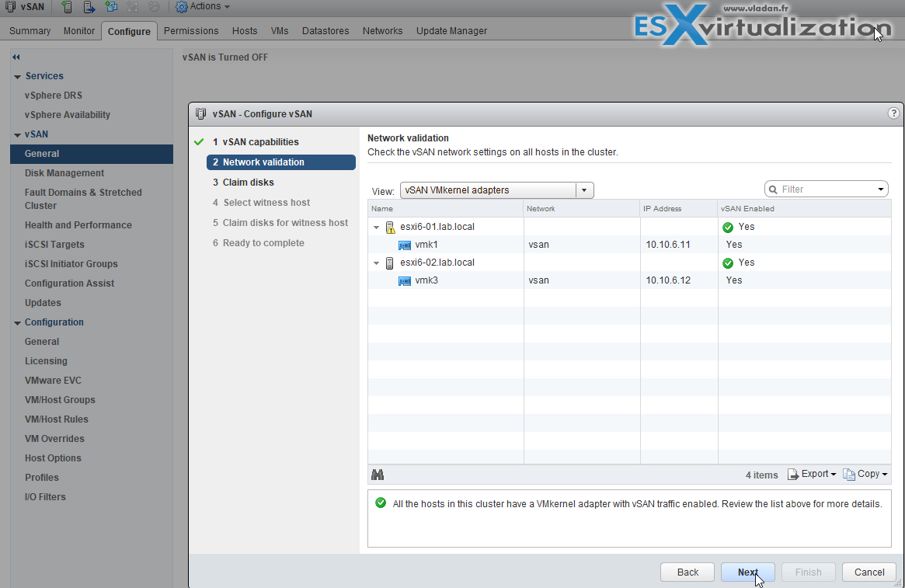Open Updates in vSAN section
Screen dimensions: 905x588
tap(43, 303)
